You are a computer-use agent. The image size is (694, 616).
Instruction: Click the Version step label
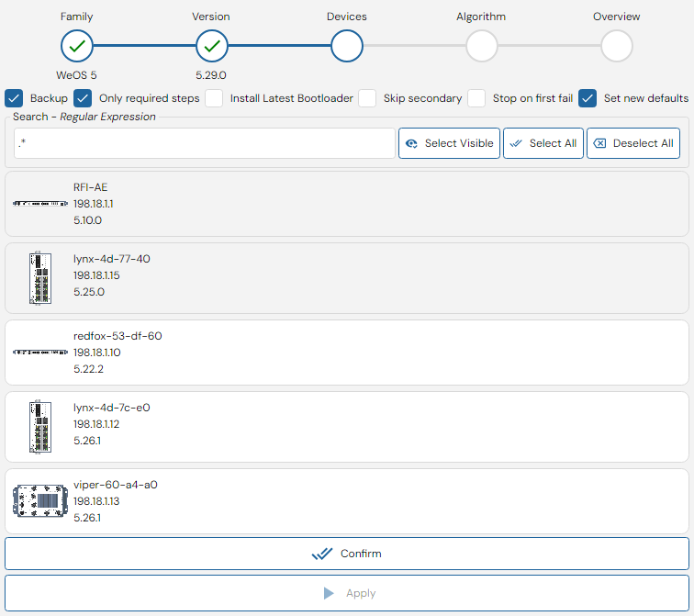[211, 17]
